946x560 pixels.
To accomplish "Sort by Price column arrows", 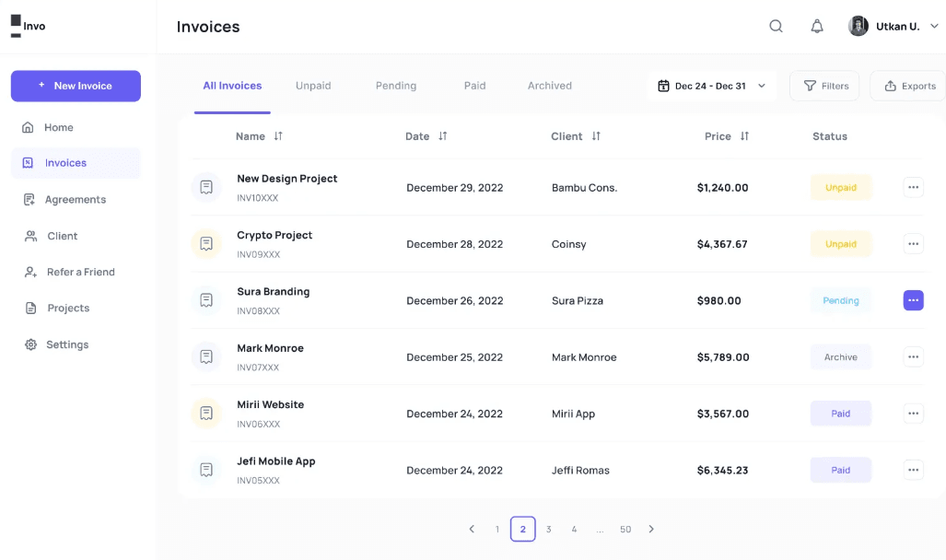I will (x=744, y=135).
